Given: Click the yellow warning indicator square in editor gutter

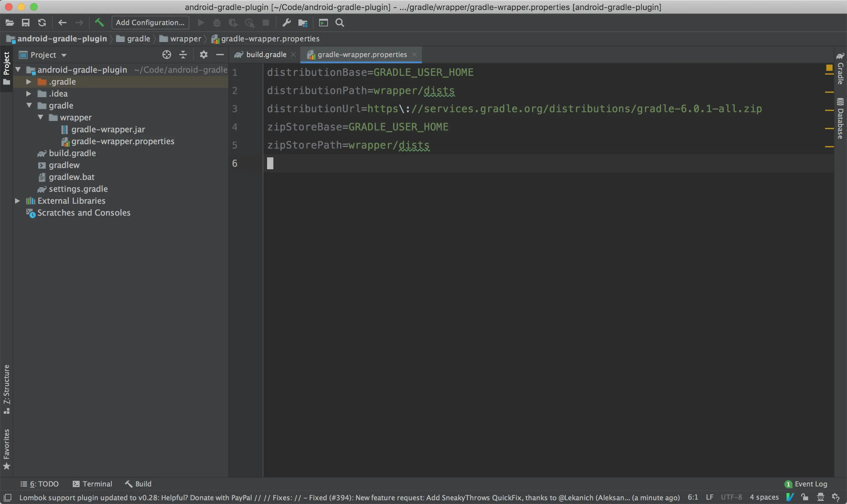Looking at the screenshot, I should coord(829,68).
